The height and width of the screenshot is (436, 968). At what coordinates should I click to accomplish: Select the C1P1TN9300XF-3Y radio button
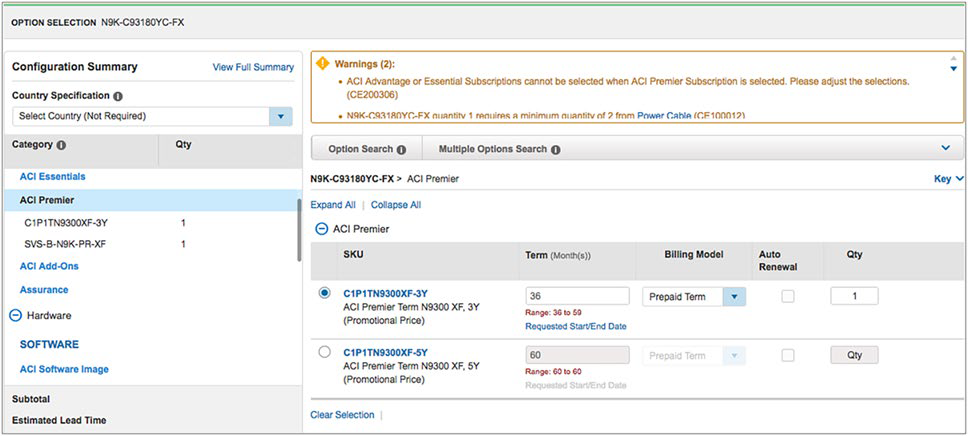324,293
